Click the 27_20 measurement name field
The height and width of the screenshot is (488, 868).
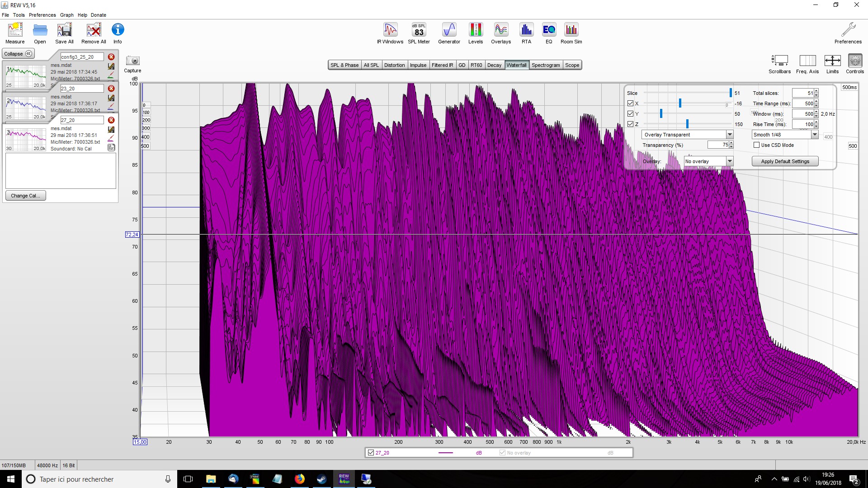click(x=82, y=120)
